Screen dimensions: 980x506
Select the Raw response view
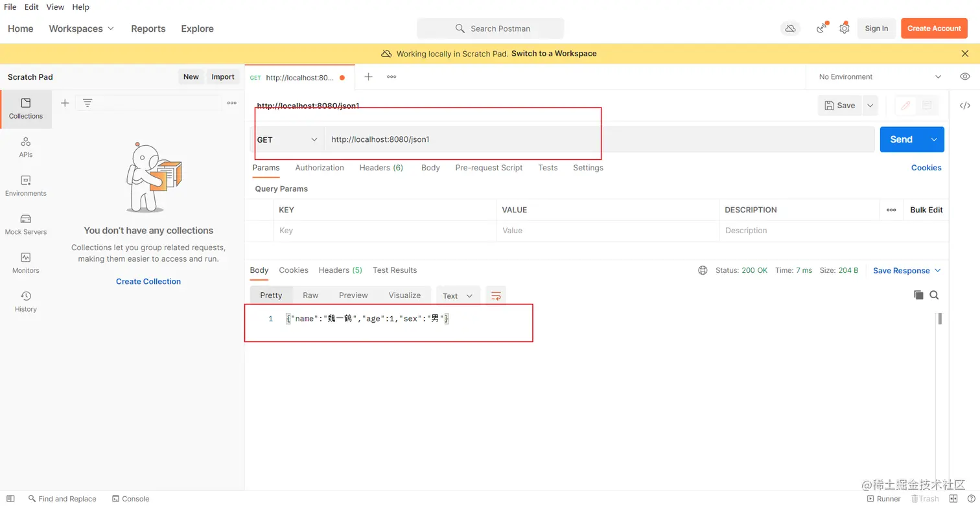tap(310, 295)
